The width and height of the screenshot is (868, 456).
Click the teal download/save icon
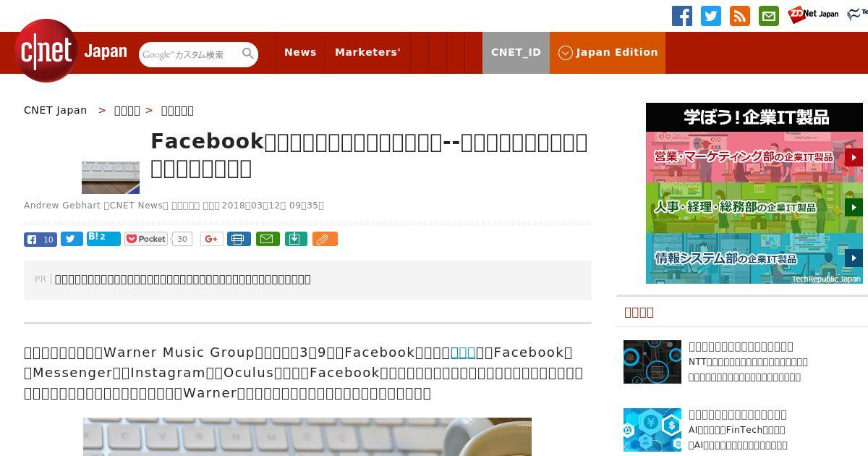point(296,239)
